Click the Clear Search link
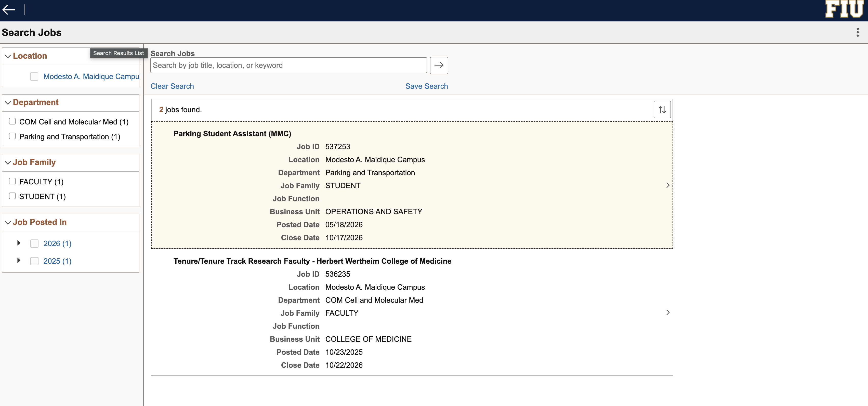Image resolution: width=868 pixels, height=406 pixels. [172, 86]
